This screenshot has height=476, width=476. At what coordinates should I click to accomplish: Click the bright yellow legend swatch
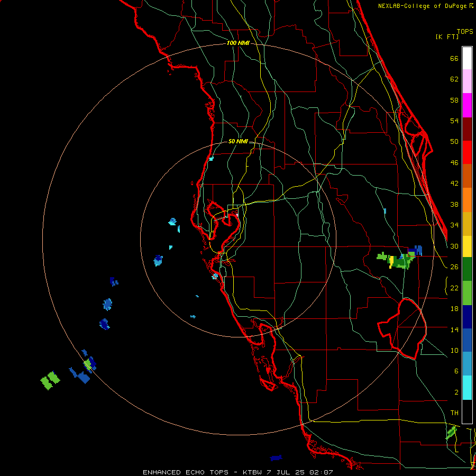click(x=467, y=246)
